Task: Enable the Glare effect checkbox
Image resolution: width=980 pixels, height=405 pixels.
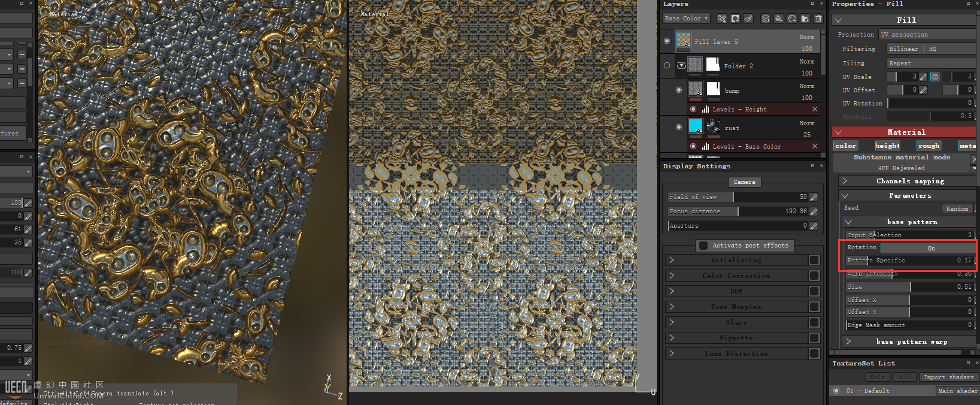Action: [x=814, y=322]
